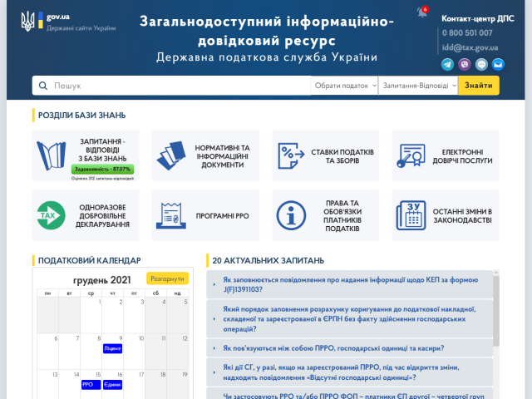Open the Telegram contact icon
This screenshot has width=532, height=399.
coord(448,64)
